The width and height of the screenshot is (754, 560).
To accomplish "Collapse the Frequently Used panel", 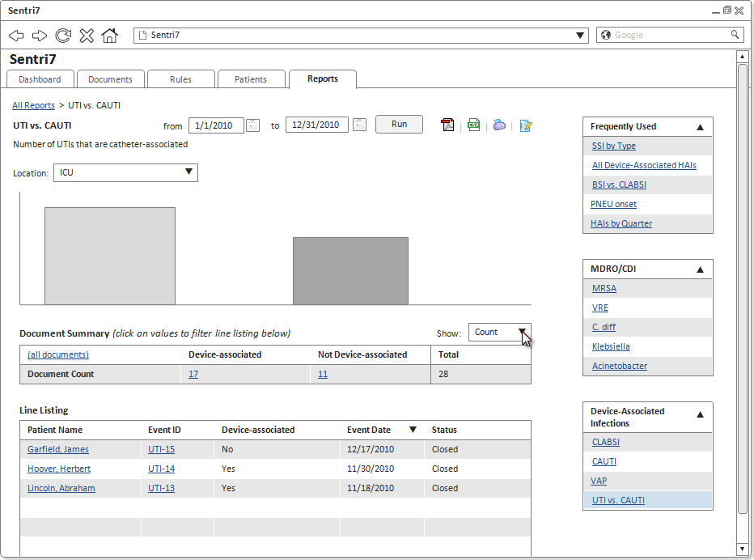I will 700,127.
